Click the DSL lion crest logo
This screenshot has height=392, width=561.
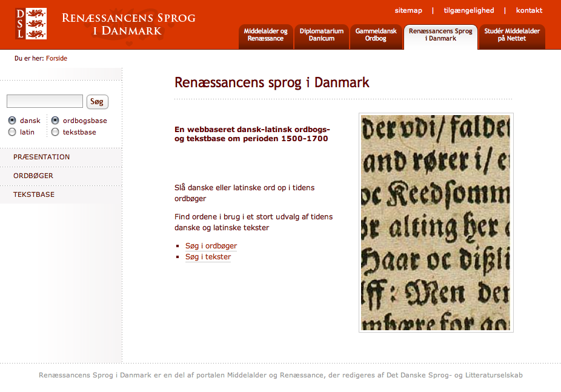coord(31,24)
